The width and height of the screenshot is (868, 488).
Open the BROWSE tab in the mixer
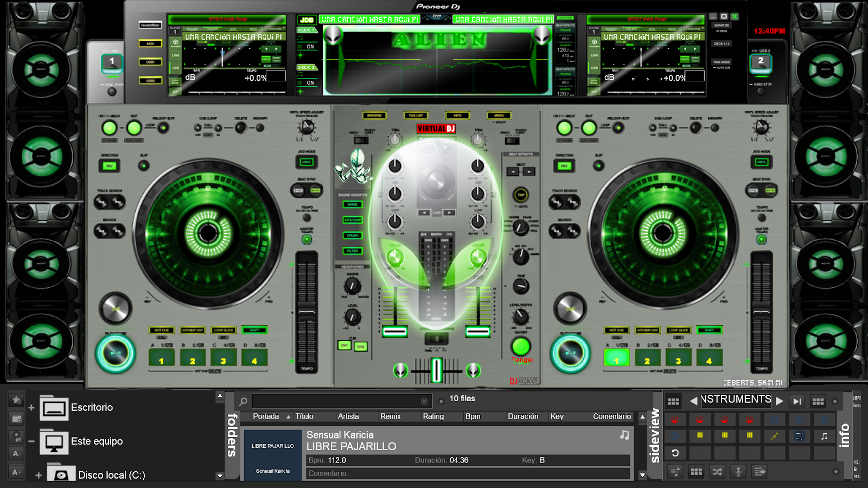coord(375,115)
